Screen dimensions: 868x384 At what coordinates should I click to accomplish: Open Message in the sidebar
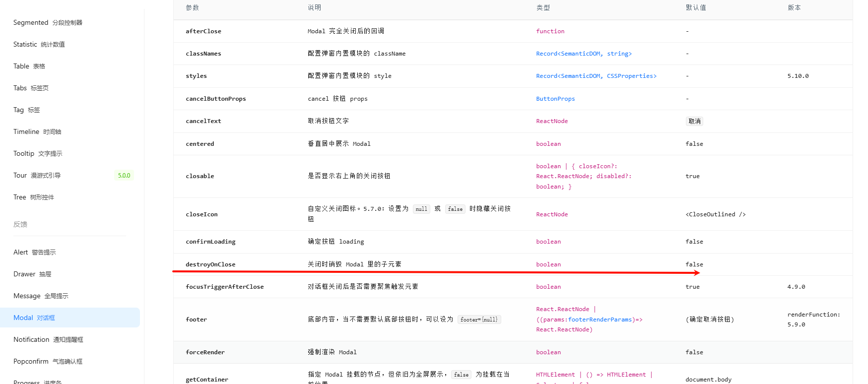click(x=41, y=296)
